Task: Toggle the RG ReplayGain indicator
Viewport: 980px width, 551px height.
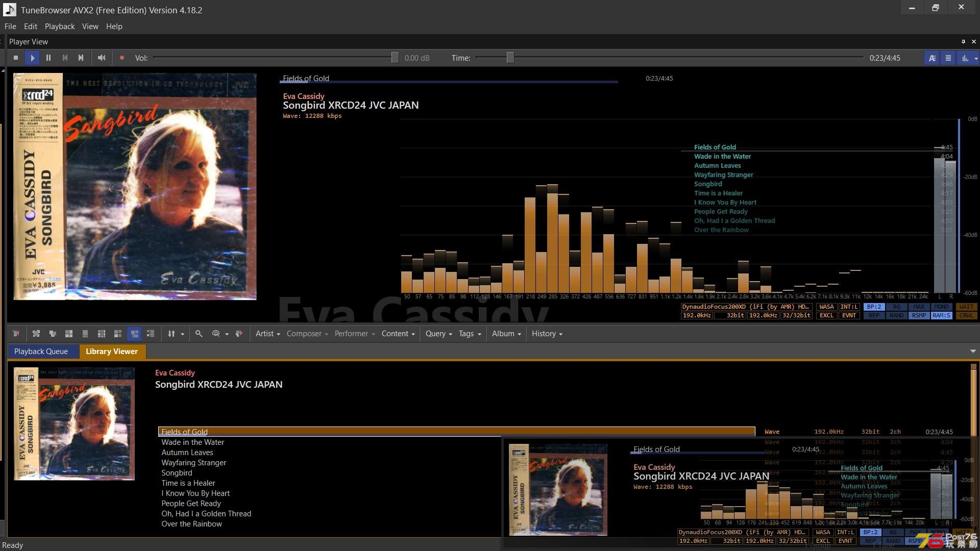Action: [x=896, y=307]
